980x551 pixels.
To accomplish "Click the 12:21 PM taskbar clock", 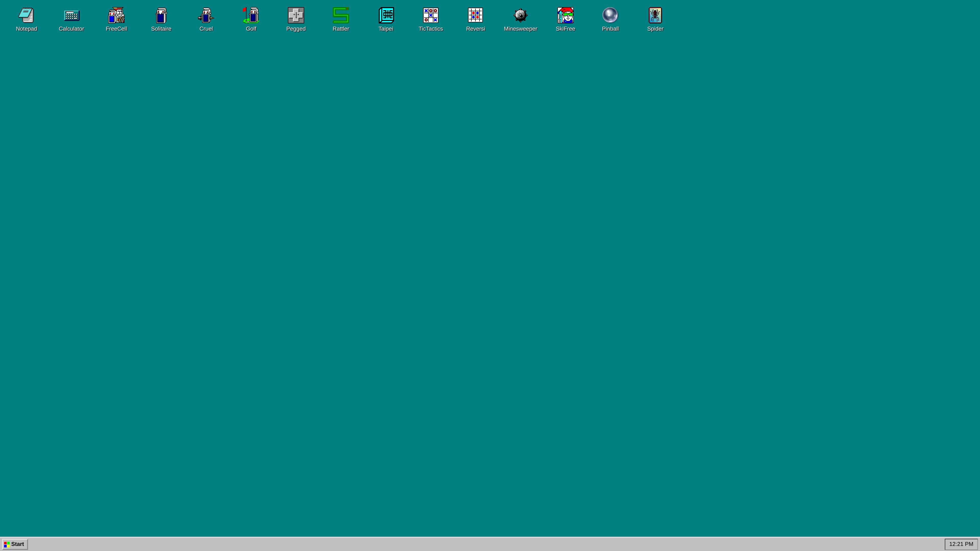I will click(x=961, y=544).
